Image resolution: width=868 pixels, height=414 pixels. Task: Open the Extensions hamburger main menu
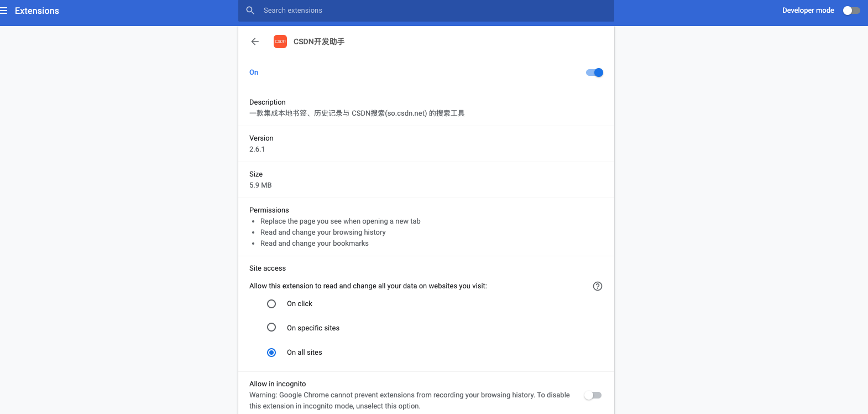tap(4, 11)
